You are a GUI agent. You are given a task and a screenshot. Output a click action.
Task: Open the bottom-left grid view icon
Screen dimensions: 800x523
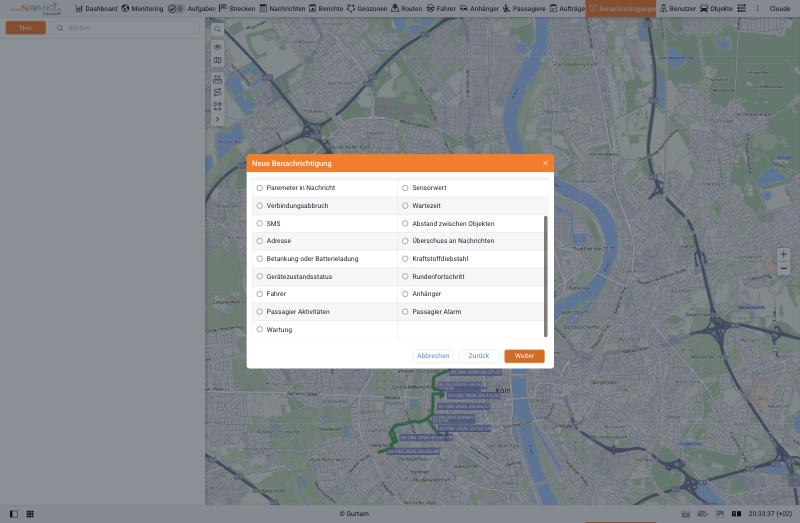pos(30,514)
